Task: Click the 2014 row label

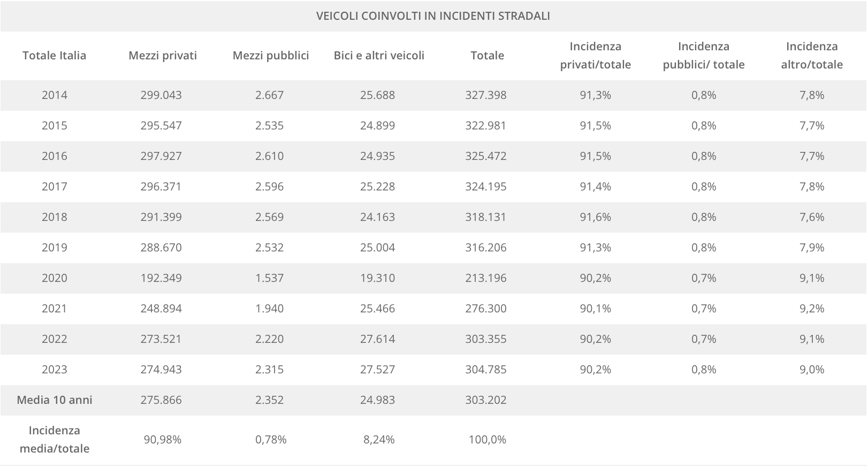Action: tap(55, 95)
